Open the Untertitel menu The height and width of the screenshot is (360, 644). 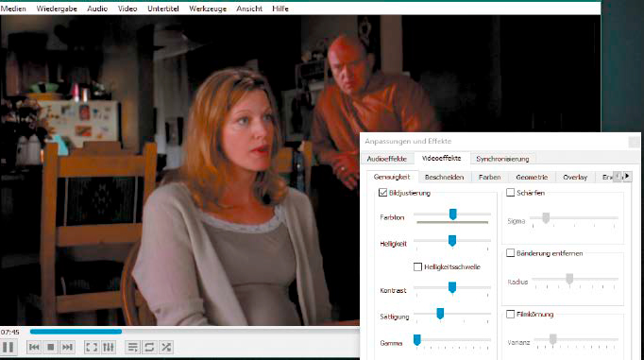coord(163,9)
